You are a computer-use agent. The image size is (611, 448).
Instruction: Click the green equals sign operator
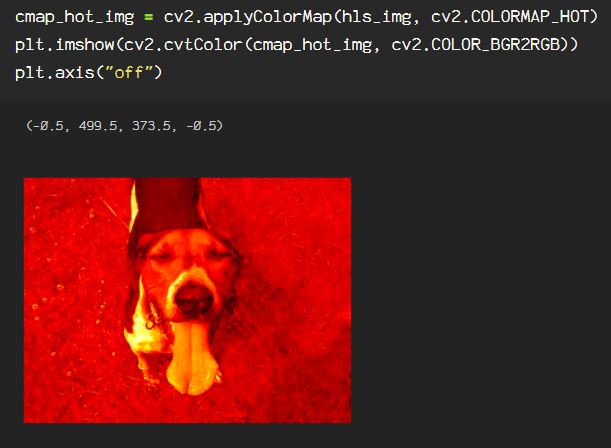(149, 18)
